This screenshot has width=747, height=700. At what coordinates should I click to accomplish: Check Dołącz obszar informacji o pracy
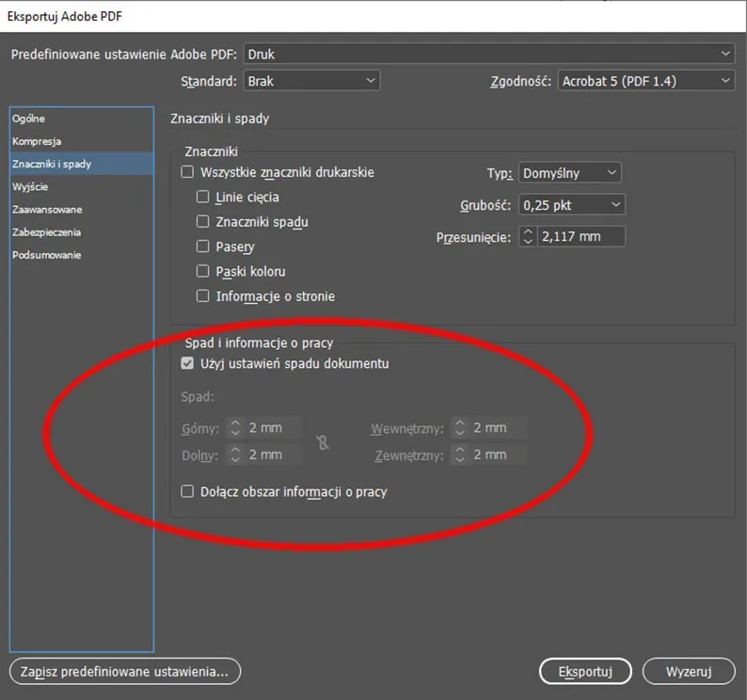pyautogui.click(x=187, y=491)
